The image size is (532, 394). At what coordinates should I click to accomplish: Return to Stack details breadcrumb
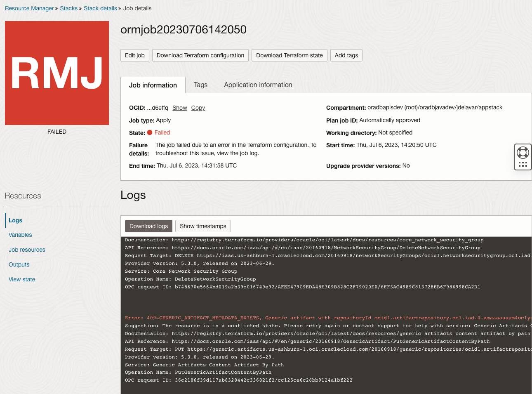(x=100, y=8)
